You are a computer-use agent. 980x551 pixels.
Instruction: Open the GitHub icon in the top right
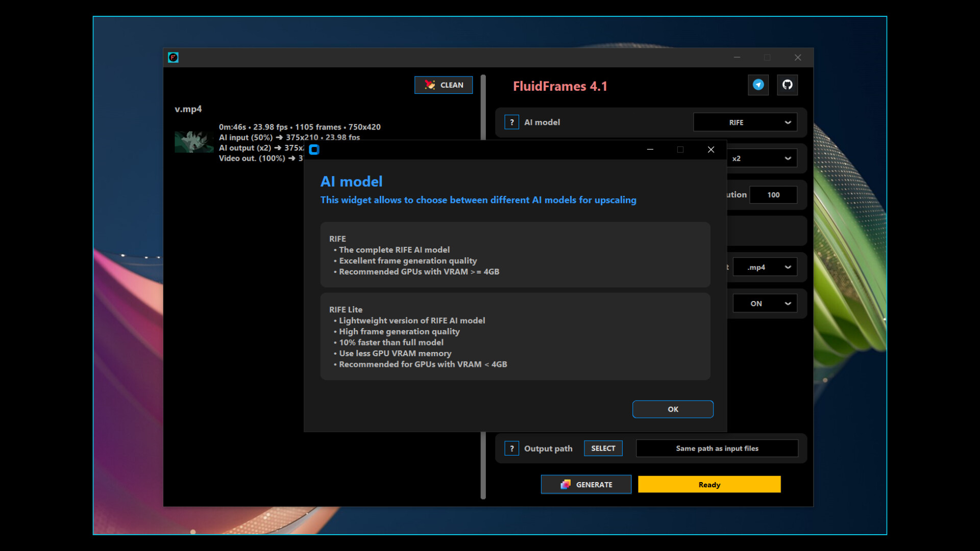pyautogui.click(x=787, y=85)
